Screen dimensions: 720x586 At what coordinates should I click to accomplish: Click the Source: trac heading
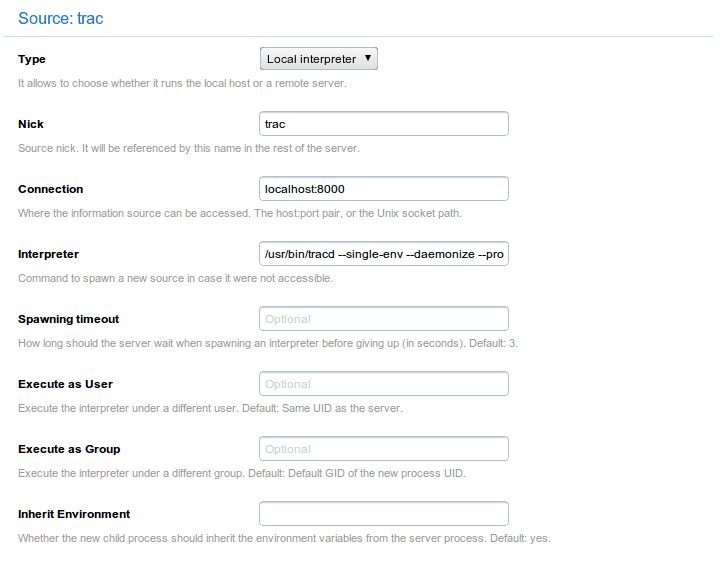pyautogui.click(x=61, y=18)
